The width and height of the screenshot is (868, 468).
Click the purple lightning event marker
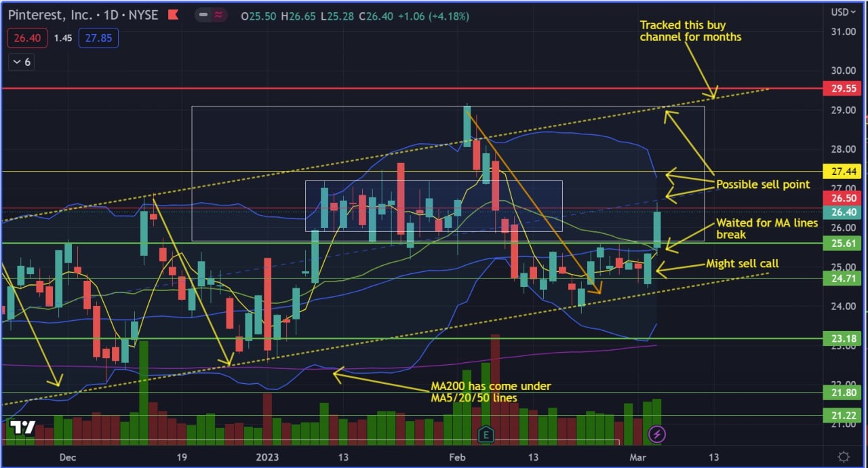[x=656, y=434]
